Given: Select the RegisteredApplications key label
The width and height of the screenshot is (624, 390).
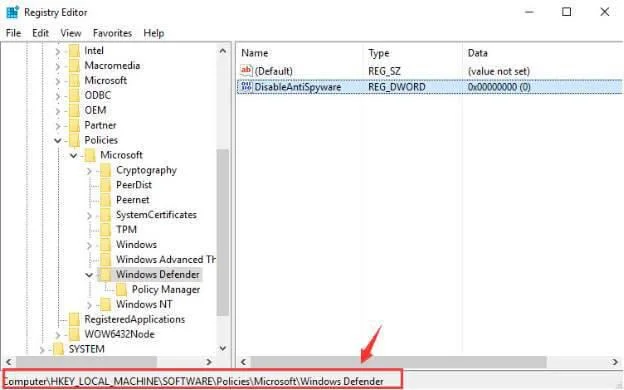Looking at the screenshot, I should pyautogui.click(x=135, y=319).
